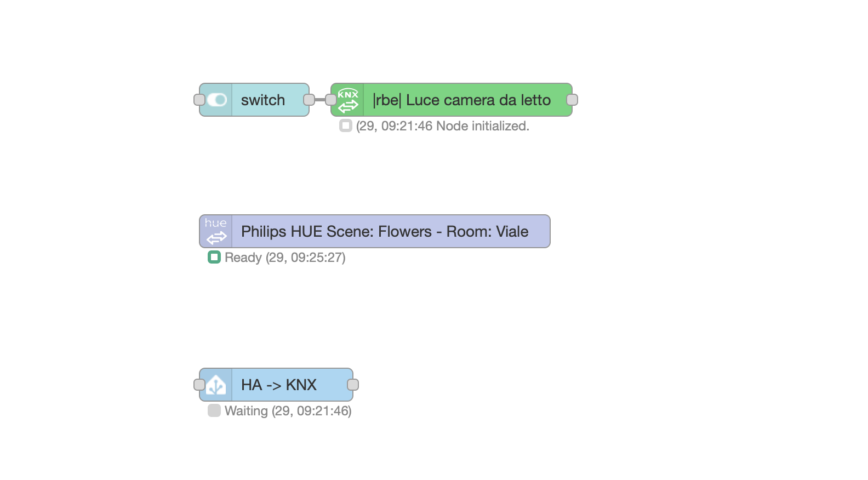This screenshot has height=480, width=868.
Task: Select the HA -> KNX node
Action: click(276, 385)
